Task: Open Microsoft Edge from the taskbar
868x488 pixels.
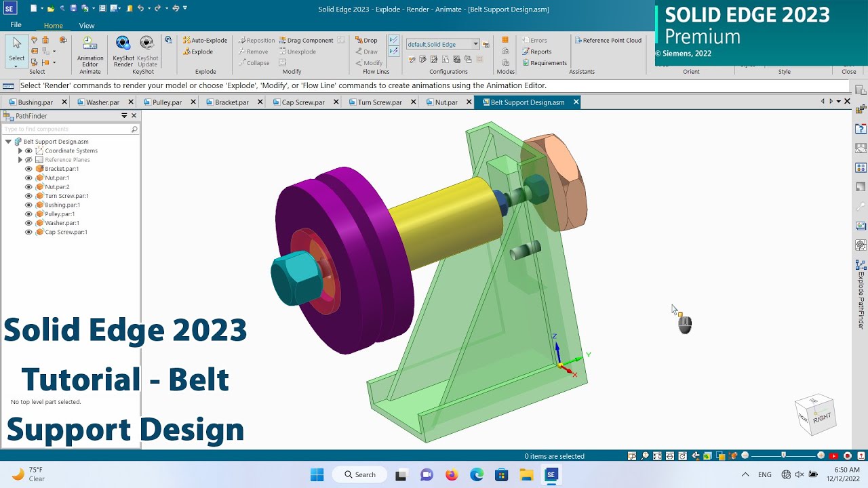Action: point(477,474)
